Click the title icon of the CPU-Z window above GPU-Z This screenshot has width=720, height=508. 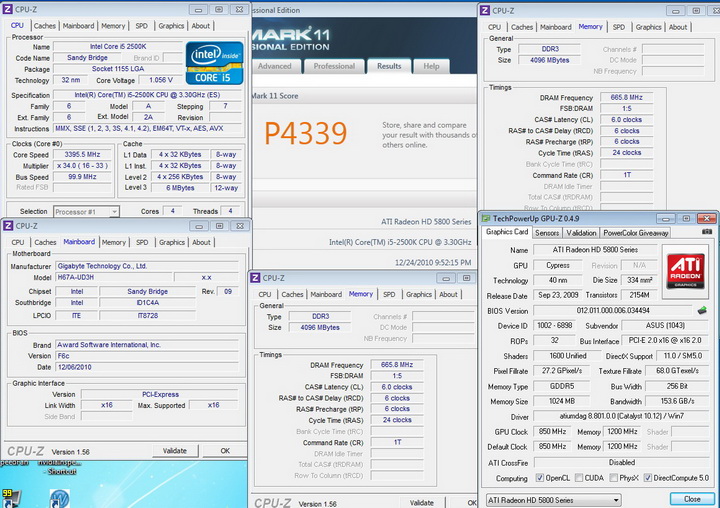pyautogui.click(x=485, y=10)
